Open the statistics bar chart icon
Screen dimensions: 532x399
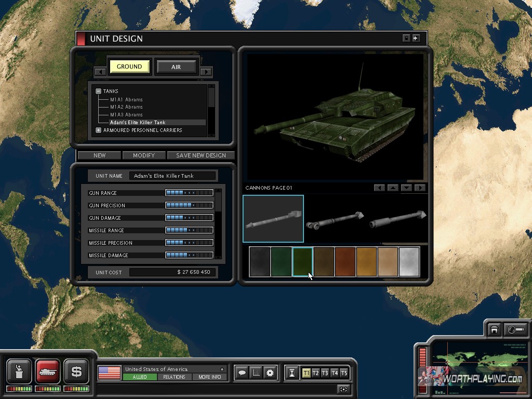coord(256,373)
